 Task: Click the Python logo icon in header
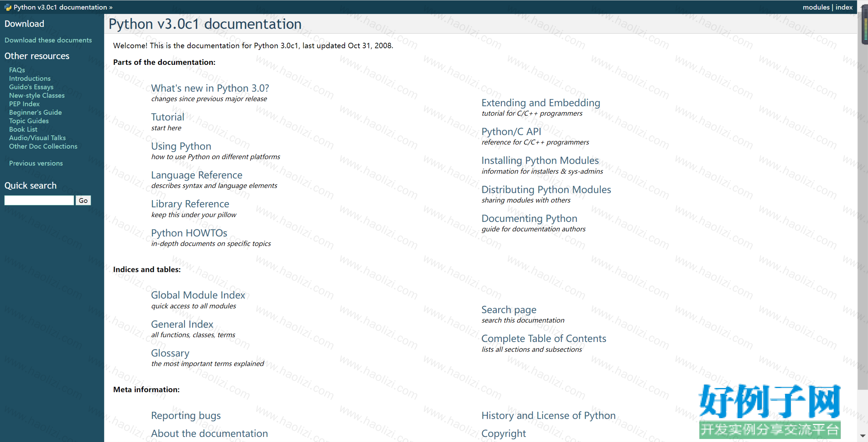point(8,7)
